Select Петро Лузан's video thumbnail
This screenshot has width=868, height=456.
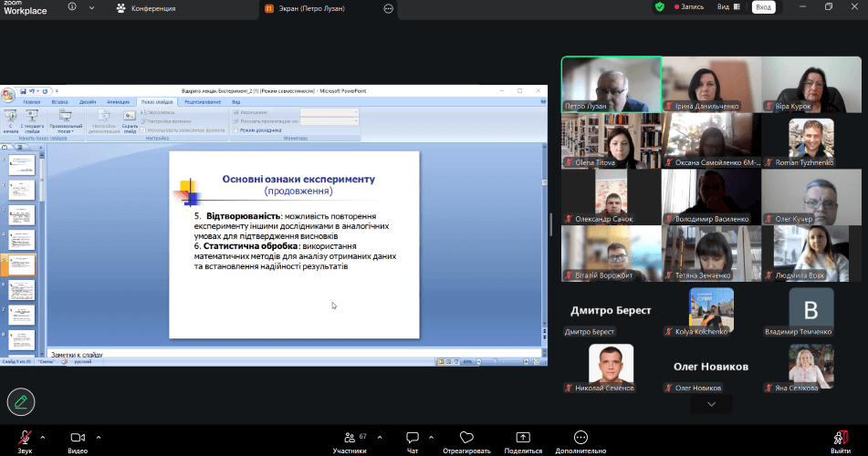click(611, 84)
